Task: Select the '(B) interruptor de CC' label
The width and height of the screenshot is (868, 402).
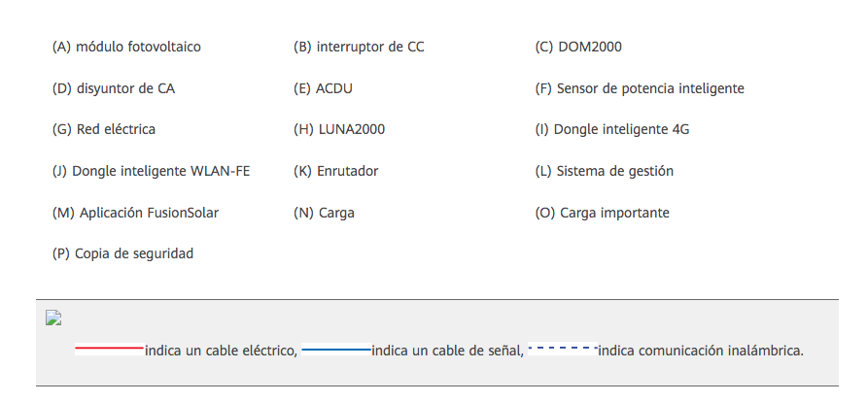Action: tap(359, 47)
